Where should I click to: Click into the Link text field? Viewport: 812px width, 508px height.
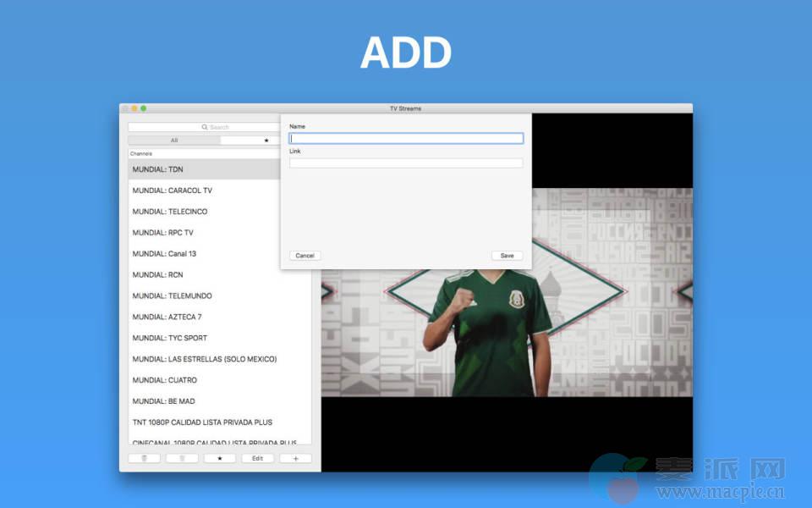406,163
